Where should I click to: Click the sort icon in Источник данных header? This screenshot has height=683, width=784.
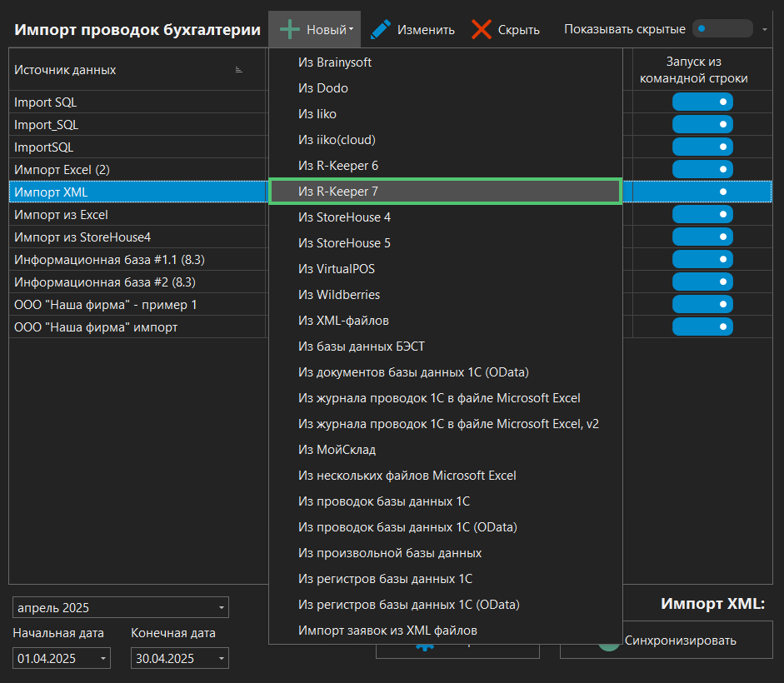(239, 70)
